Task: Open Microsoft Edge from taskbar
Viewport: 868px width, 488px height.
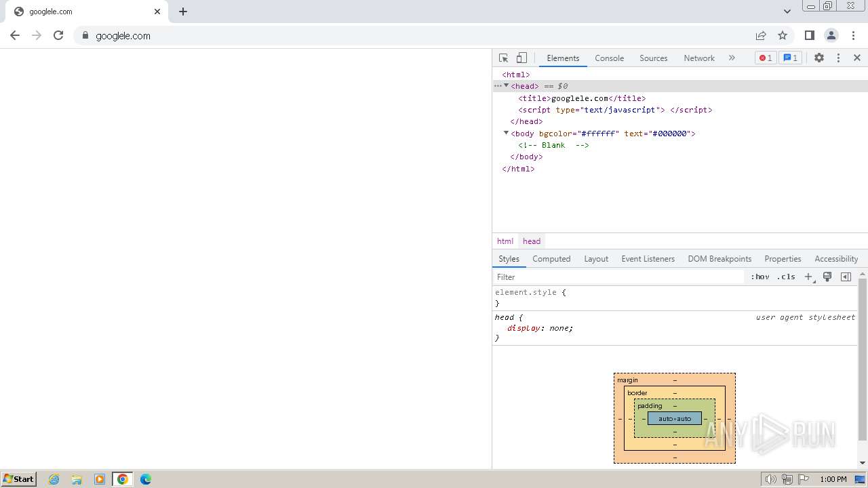Action: coord(145,479)
